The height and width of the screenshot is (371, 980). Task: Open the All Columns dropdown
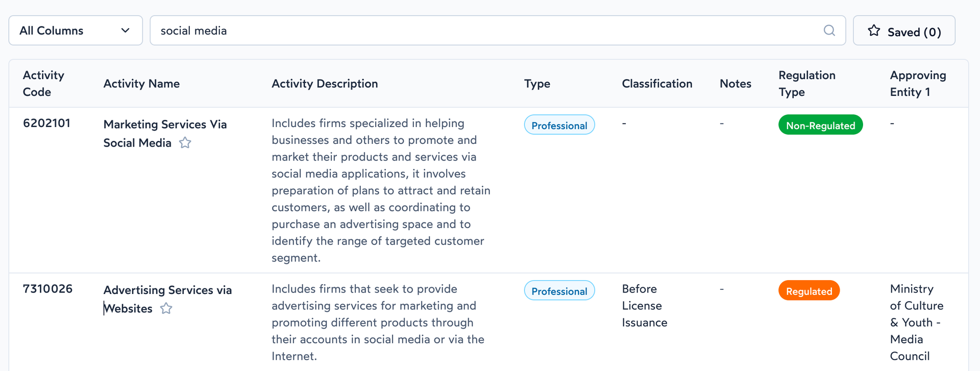[75, 30]
